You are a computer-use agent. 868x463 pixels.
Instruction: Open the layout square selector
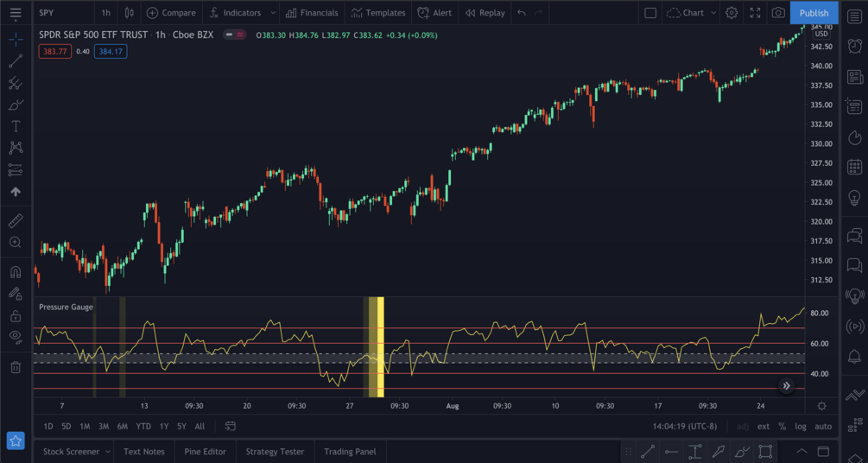(650, 13)
